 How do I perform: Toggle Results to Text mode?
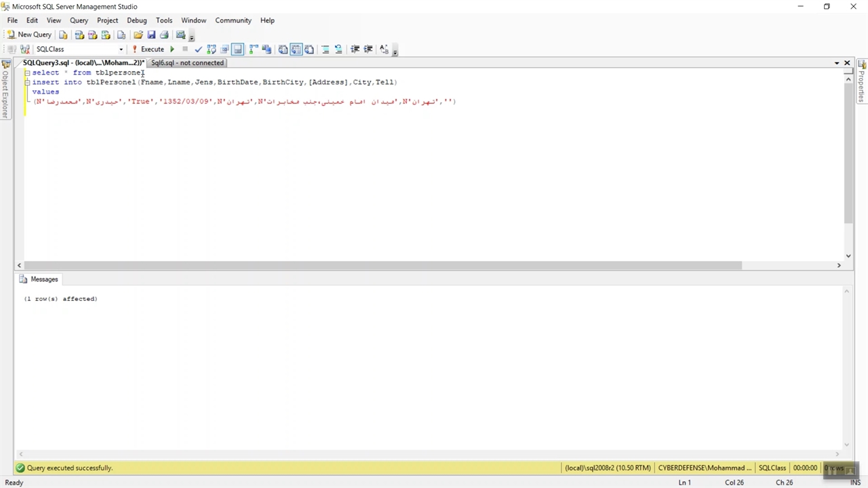[283, 49]
